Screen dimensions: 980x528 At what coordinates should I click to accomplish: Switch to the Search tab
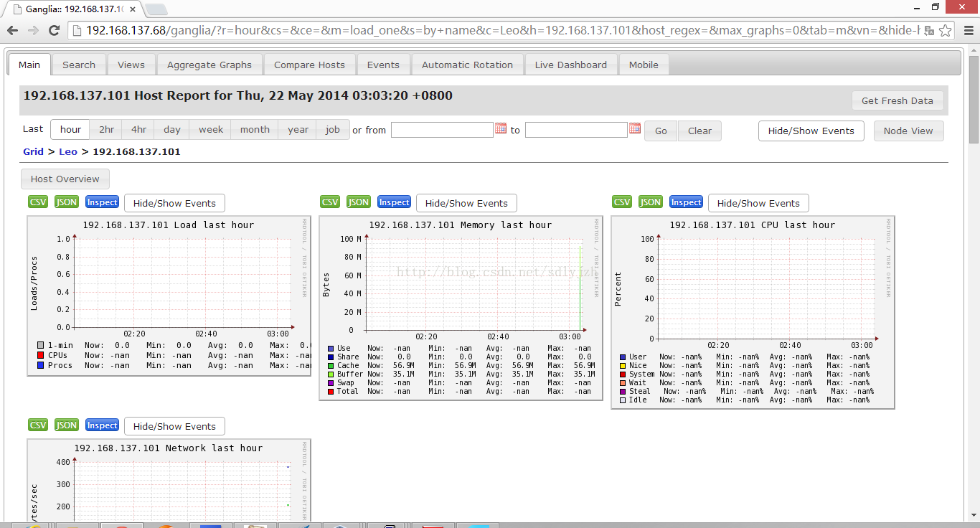point(79,65)
